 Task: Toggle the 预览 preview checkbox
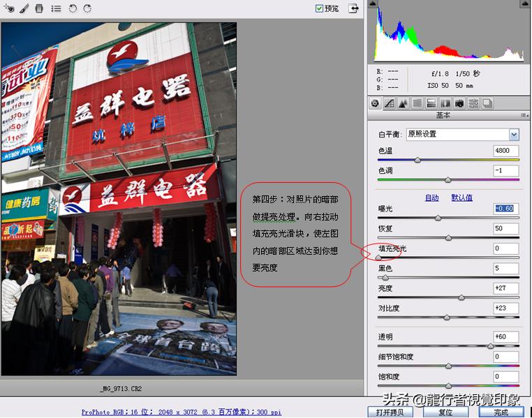point(319,8)
